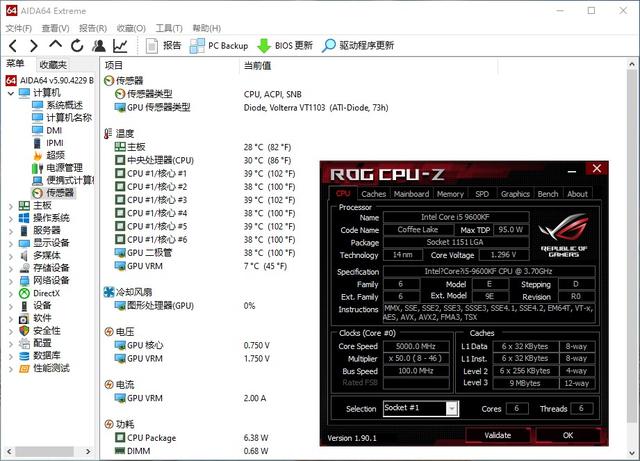Switch to the 收藏夹 sidebar tab
The image size is (640, 461).
53,65
